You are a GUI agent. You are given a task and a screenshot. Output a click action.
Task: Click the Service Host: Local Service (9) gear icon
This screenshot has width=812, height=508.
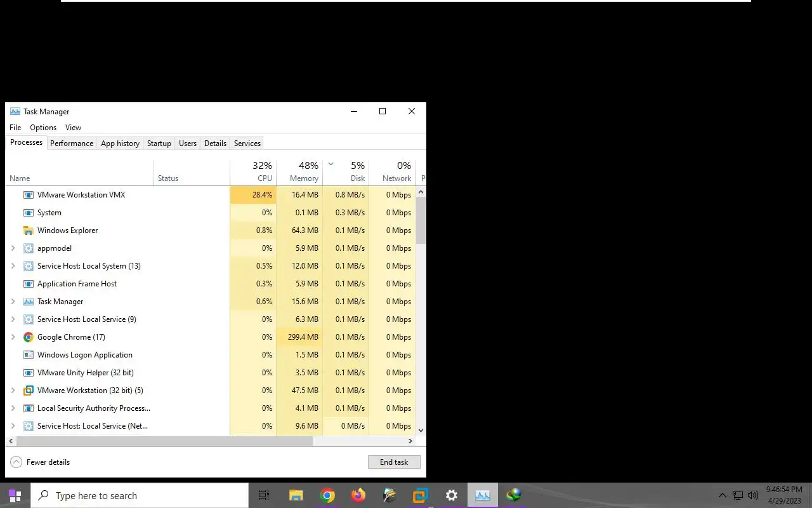pyautogui.click(x=28, y=319)
